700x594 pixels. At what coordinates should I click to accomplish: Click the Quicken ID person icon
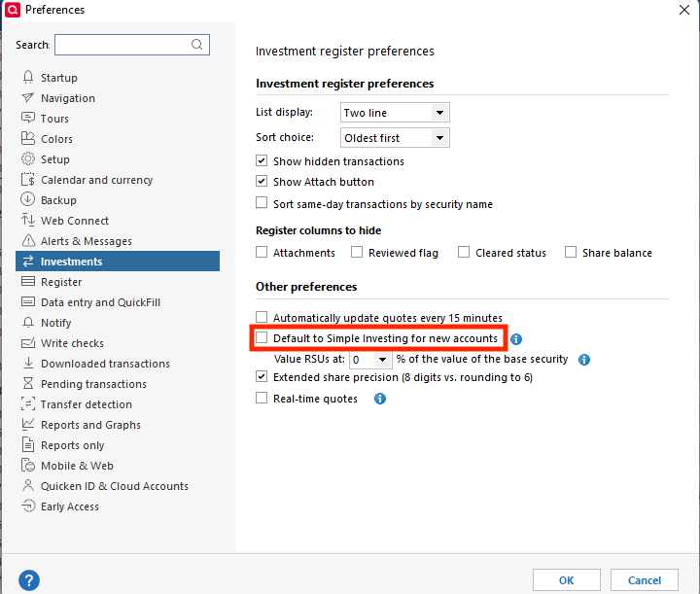coord(28,485)
